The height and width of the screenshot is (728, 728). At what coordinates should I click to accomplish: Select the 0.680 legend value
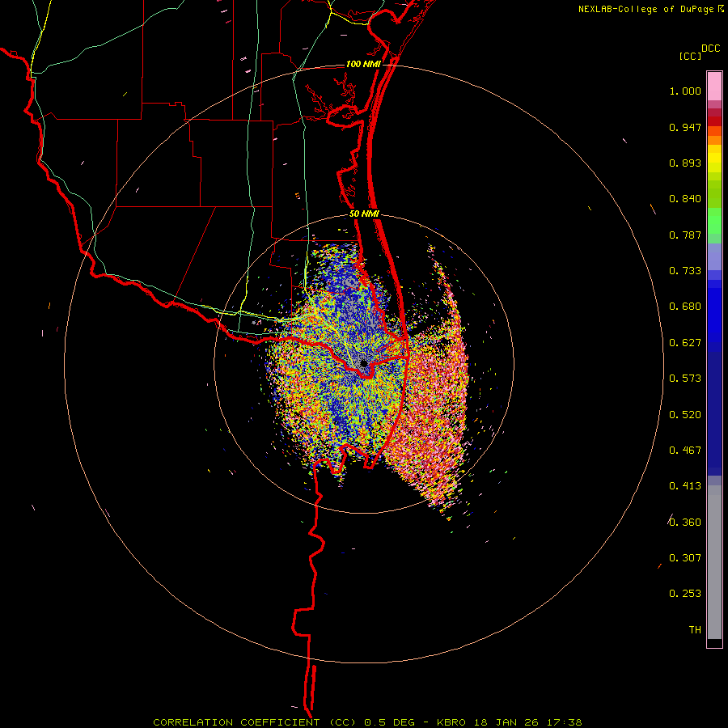tap(685, 307)
